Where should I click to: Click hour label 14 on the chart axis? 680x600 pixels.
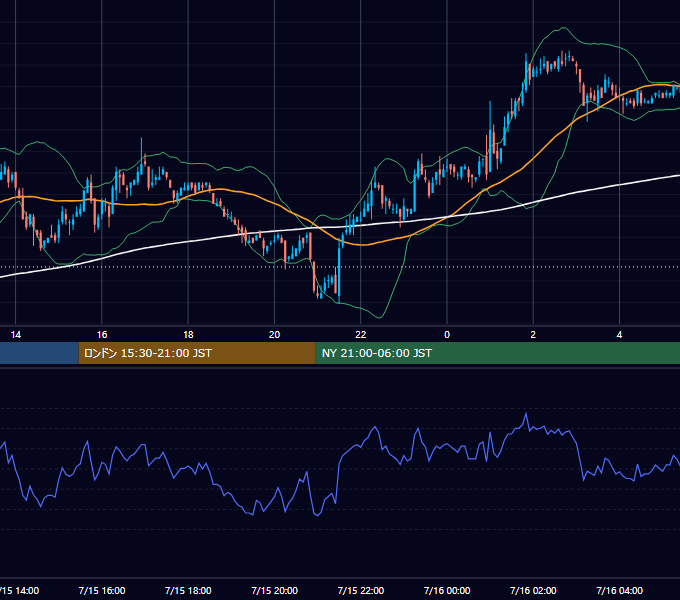(16, 335)
